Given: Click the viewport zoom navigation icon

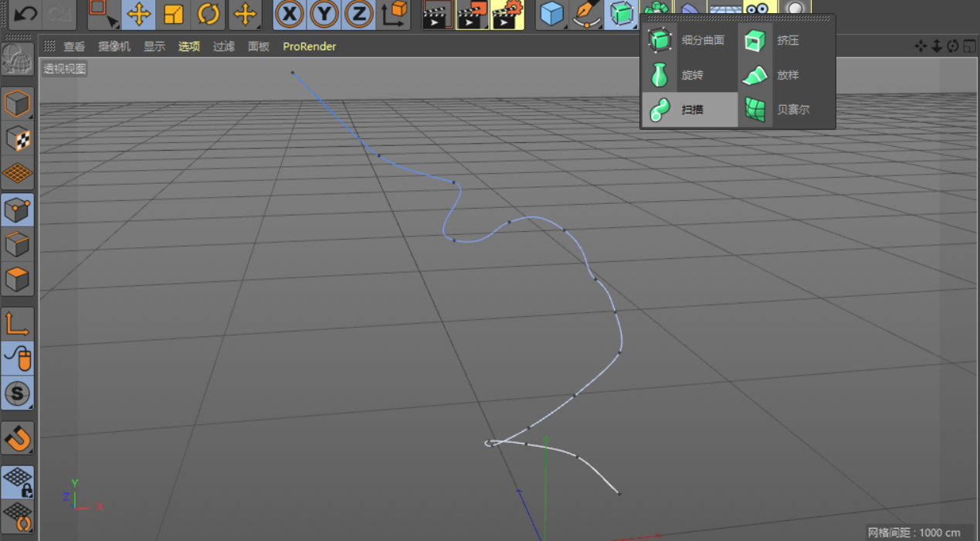Looking at the screenshot, I should click(x=937, y=46).
